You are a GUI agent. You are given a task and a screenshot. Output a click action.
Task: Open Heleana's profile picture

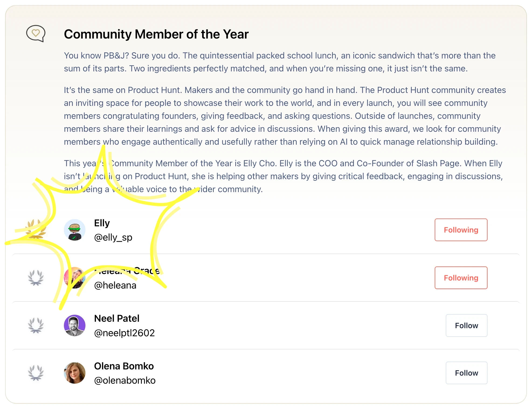(x=75, y=278)
